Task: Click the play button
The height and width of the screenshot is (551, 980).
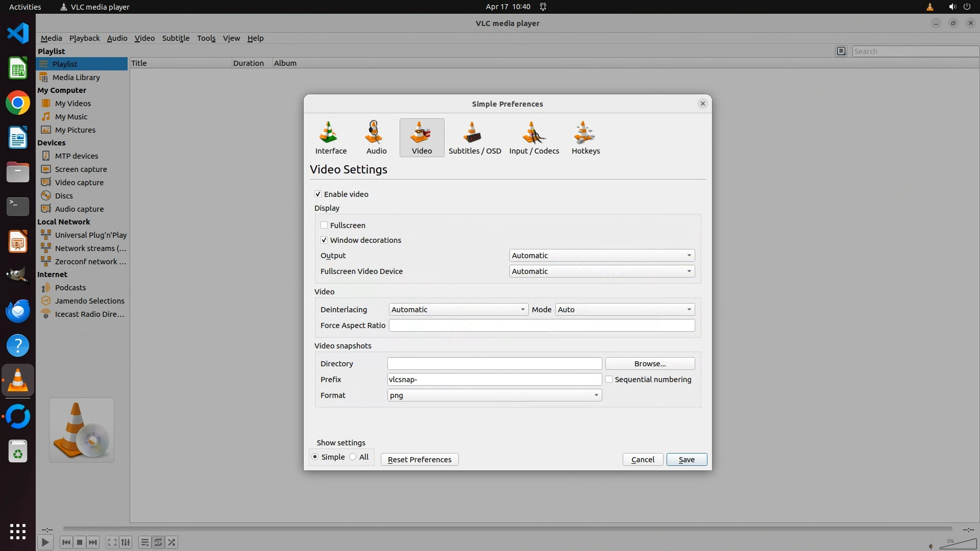Action: [45, 542]
